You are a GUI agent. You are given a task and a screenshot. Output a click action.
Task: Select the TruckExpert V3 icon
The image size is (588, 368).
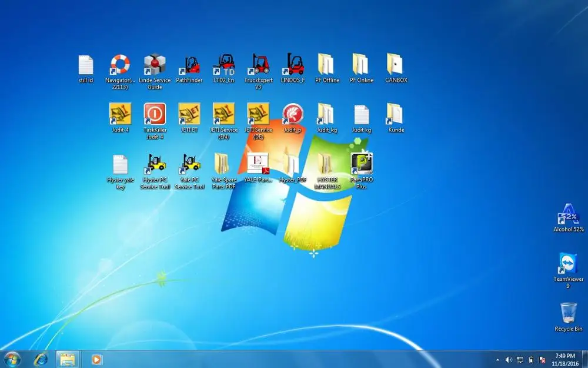coord(258,64)
